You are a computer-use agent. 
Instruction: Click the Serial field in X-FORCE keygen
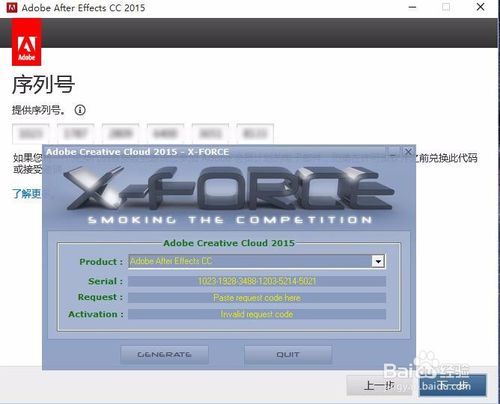[257, 281]
